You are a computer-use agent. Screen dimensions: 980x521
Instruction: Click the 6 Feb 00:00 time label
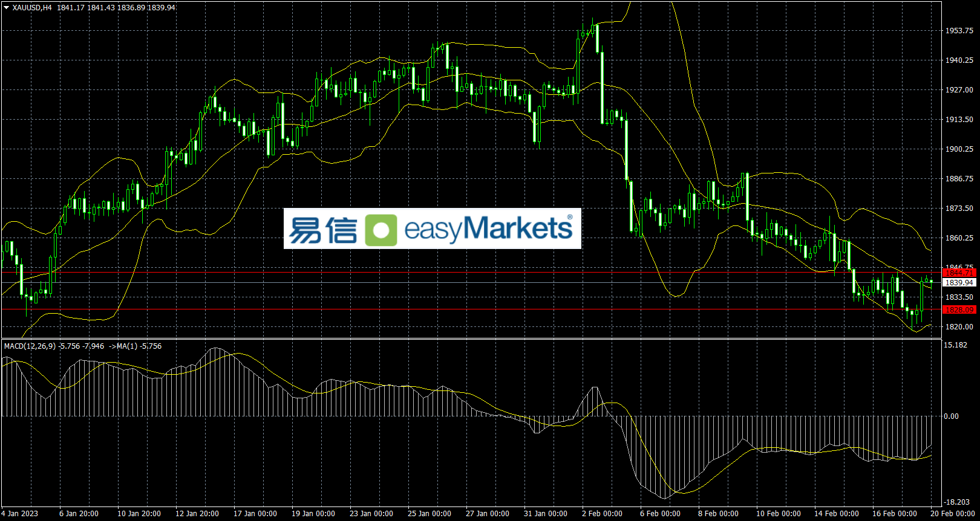coord(660,514)
